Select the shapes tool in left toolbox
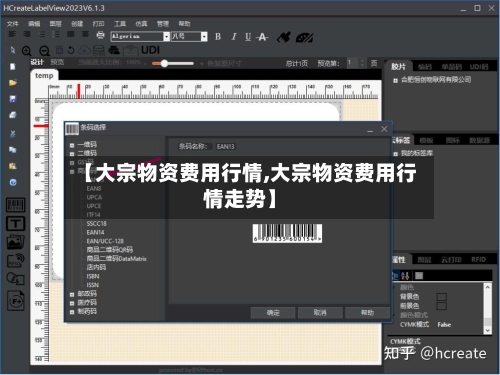 15,279
